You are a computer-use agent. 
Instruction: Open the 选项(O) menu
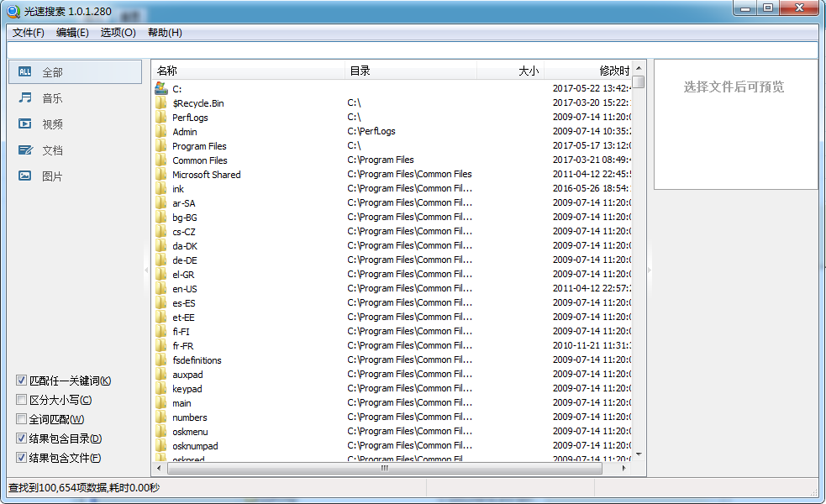pyautogui.click(x=118, y=33)
